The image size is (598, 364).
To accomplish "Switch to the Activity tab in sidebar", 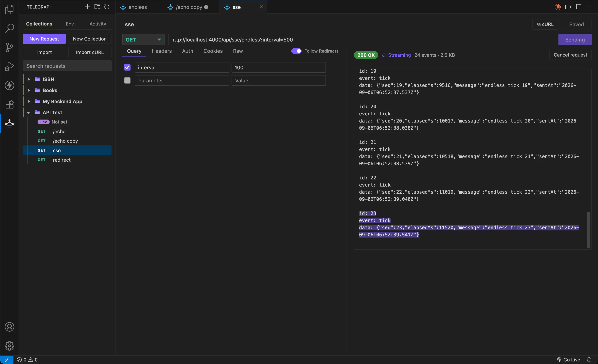I will tap(98, 24).
